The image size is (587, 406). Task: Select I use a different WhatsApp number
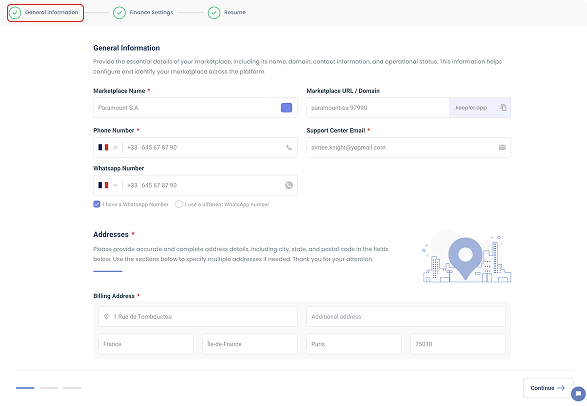[179, 204]
